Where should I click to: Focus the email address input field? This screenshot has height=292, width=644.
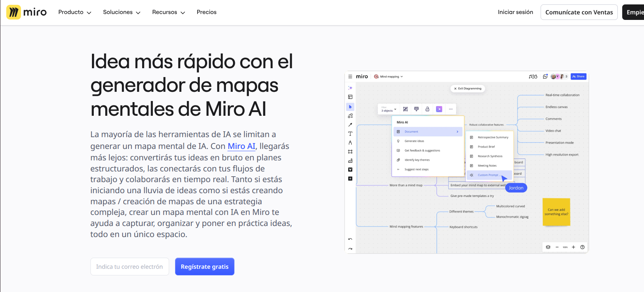click(130, 267)
